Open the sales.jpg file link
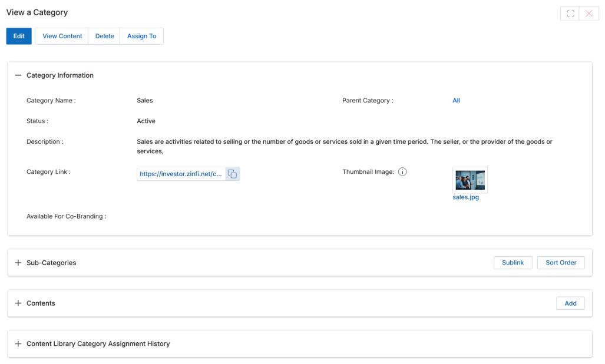 pyautogui.click(x=466, y=197)
